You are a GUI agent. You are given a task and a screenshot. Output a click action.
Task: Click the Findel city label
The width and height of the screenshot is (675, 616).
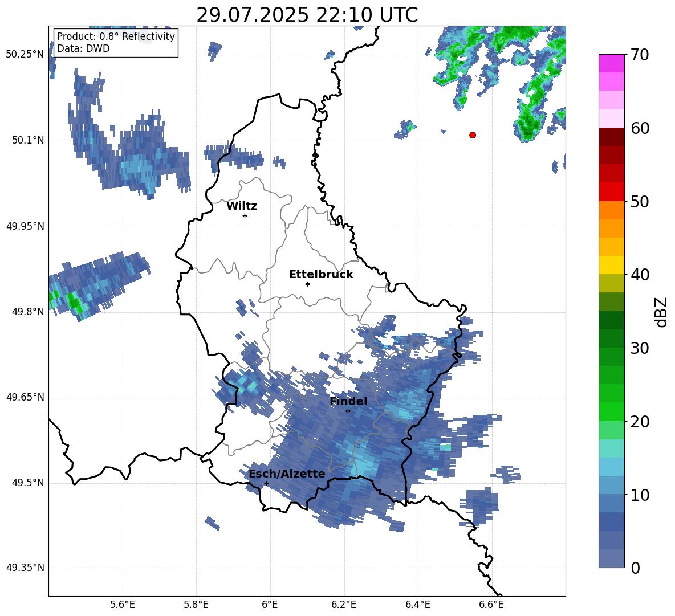click(348, 401)
